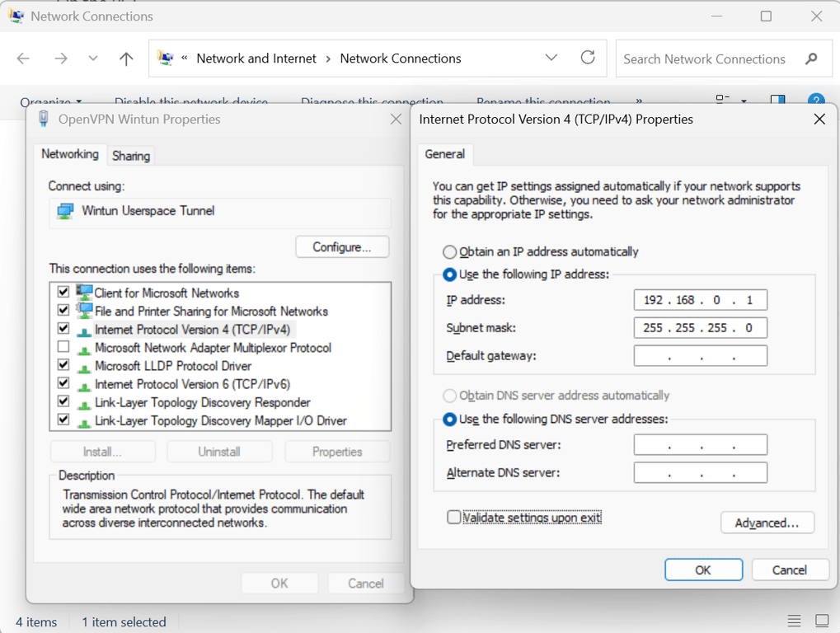Click the Network and Internet breadcrumb
This screenshot has width=840, height=633.
point(256,59)
